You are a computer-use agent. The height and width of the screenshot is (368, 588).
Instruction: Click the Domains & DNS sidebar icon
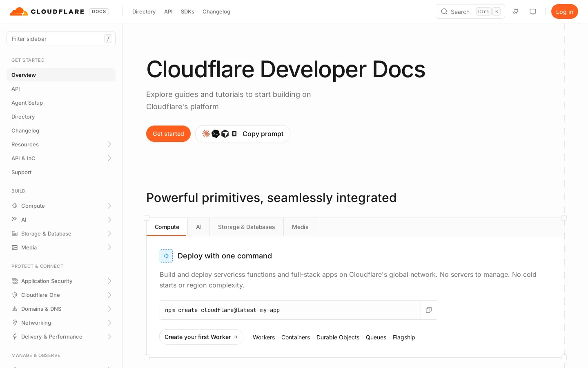15,309
